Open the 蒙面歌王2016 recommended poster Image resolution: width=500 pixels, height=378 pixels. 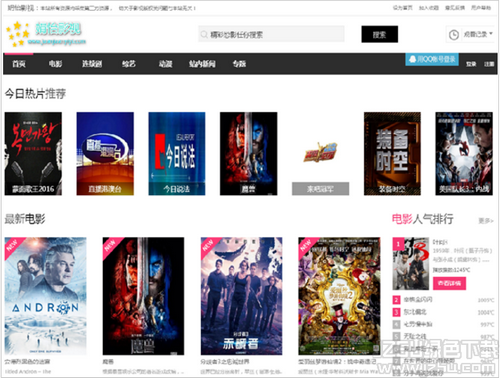point(33,154)
